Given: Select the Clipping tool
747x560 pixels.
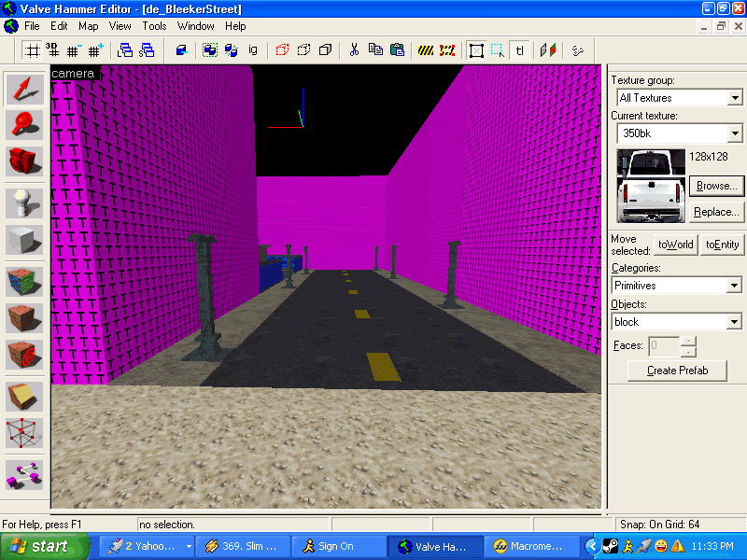Looking at the screenshot, I should pyautogui.click(x=24, y=396).
